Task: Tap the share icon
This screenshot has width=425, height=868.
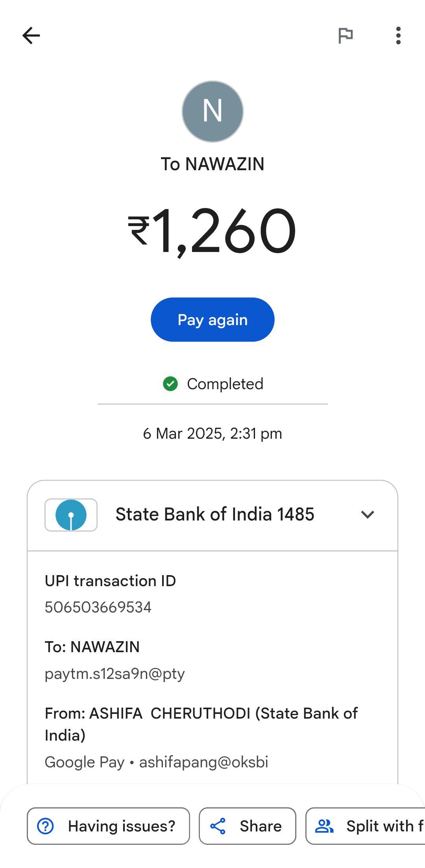Action: coord(218,826)
